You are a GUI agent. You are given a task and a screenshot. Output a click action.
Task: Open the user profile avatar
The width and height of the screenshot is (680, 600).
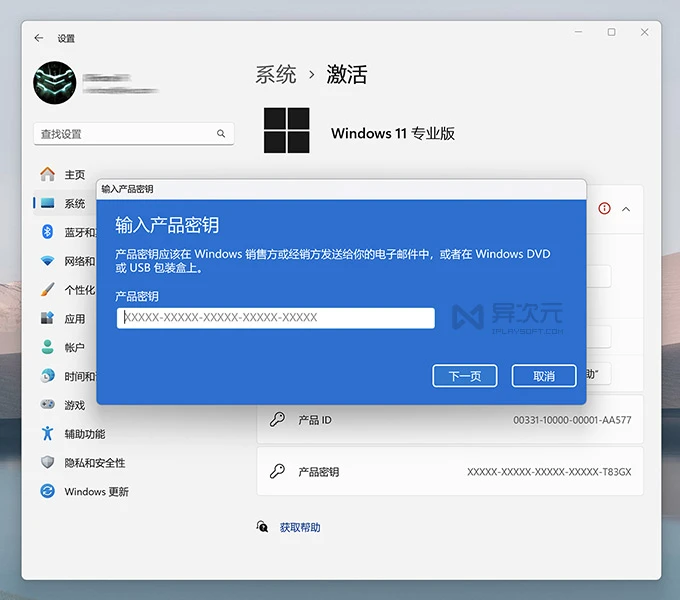(55, 82)
